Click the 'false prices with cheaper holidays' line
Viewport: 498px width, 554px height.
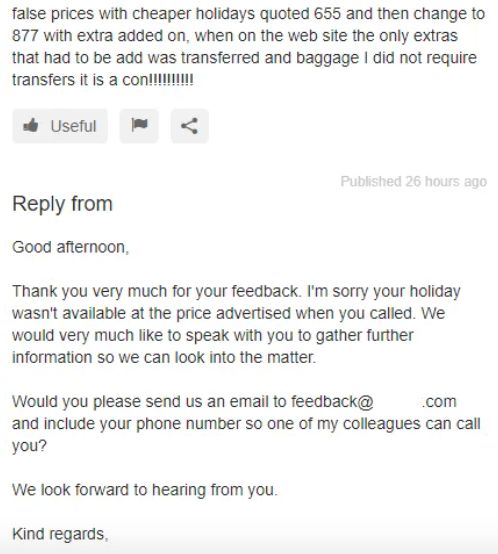249,14
